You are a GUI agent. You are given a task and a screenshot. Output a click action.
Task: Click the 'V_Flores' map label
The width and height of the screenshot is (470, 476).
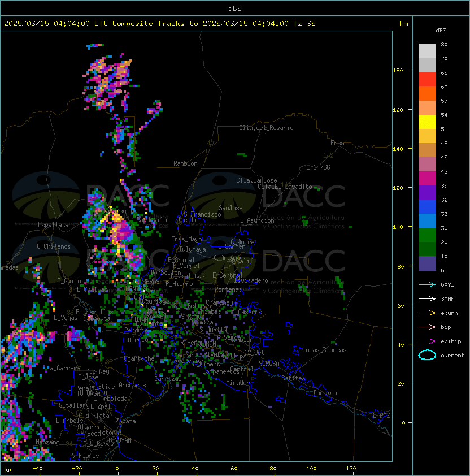click(85, 456)
